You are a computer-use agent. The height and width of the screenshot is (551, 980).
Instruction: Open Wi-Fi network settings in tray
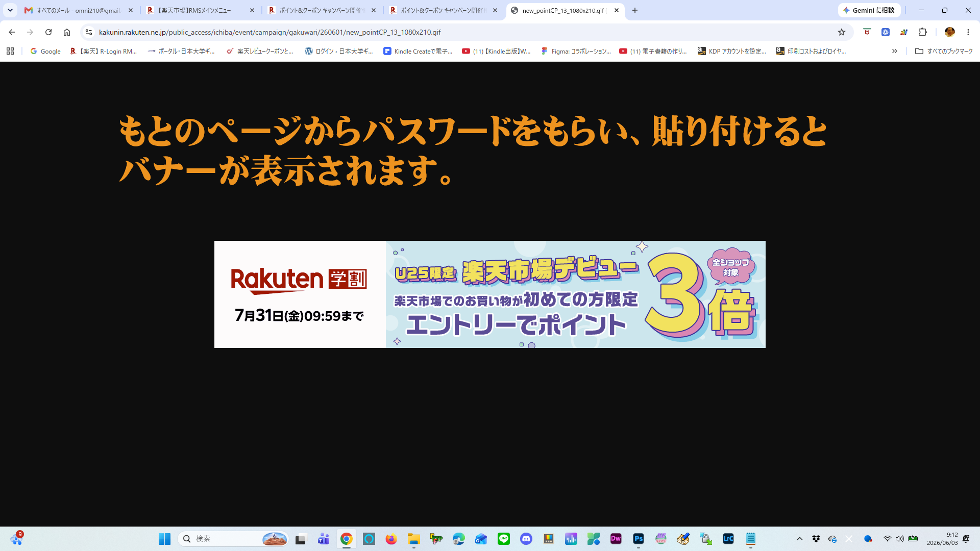[888, 539]
